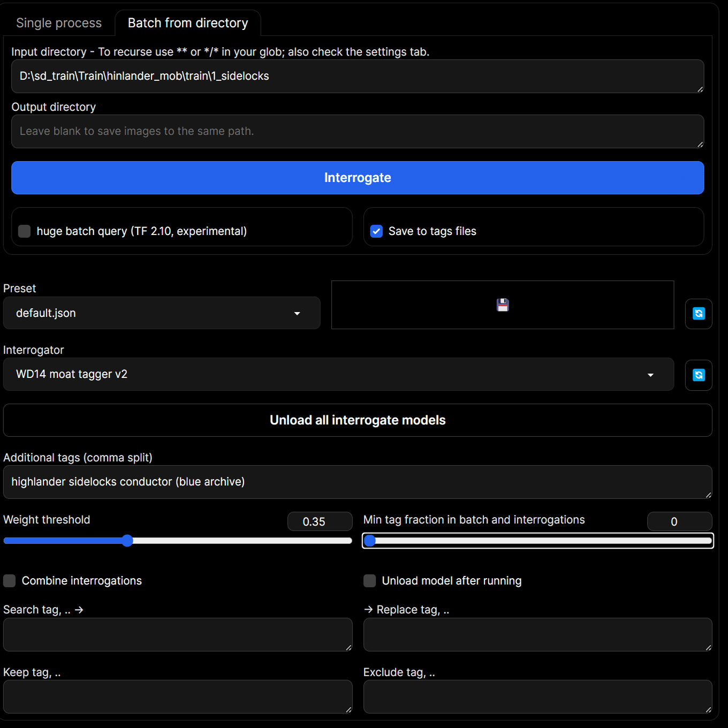Click the Input directory instruction label

[x=221, y=52]
